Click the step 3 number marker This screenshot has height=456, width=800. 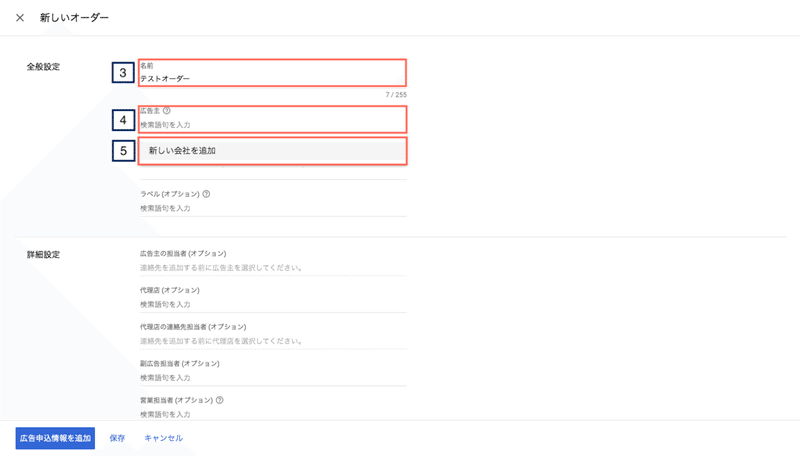click(x=123, y=72)
